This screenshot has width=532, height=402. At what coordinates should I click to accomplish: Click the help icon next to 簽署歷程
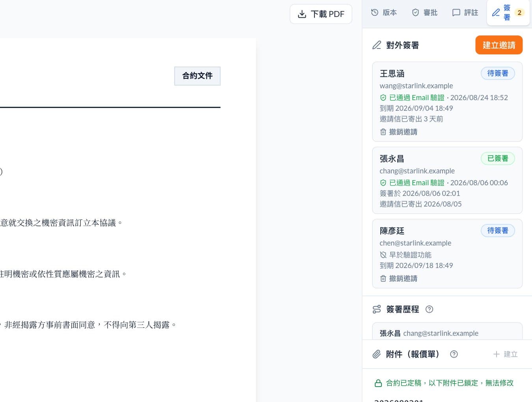click(430, 309)
